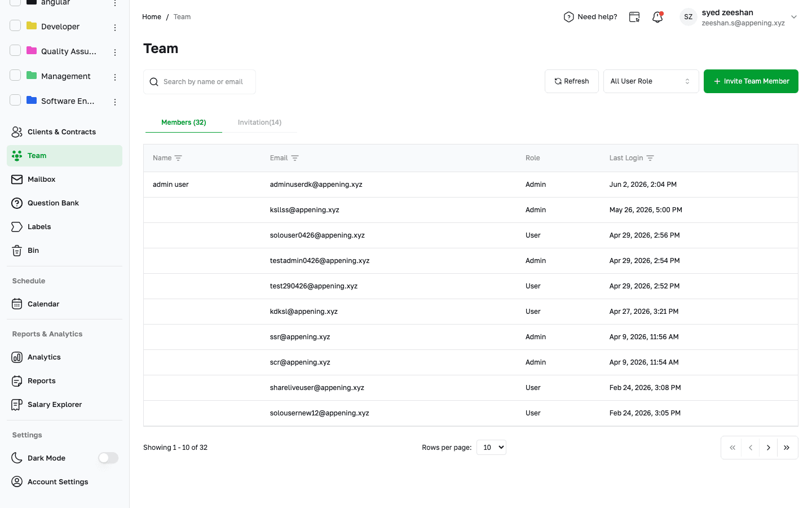Check the Developer folder checkbox
Image resolution: width=812 pixels, height=508 pixels.
(15, 26)
